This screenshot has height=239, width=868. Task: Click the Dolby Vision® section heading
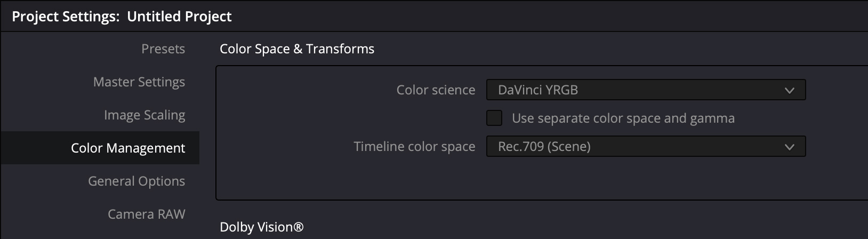(x=261, y=227)
